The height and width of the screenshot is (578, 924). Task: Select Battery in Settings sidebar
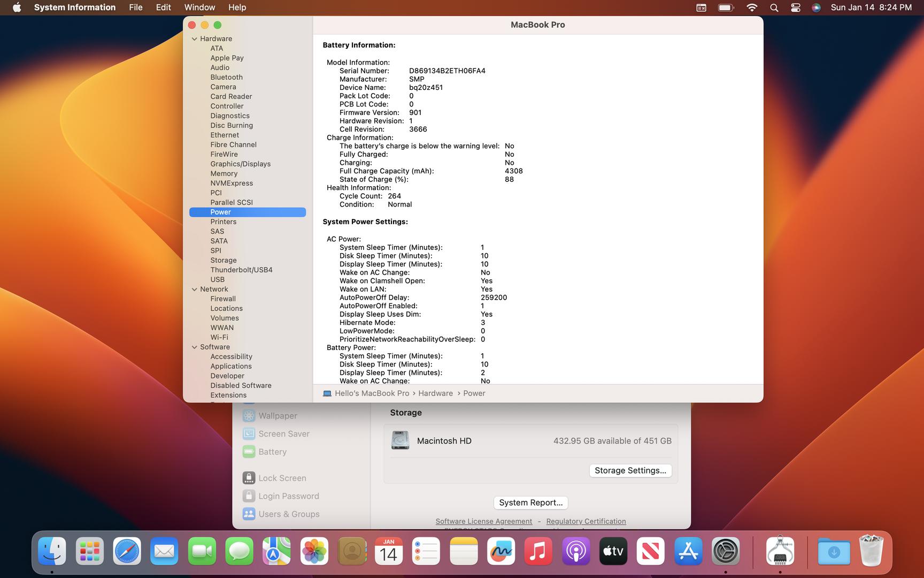pyautogui.click(x=265, y=452)
